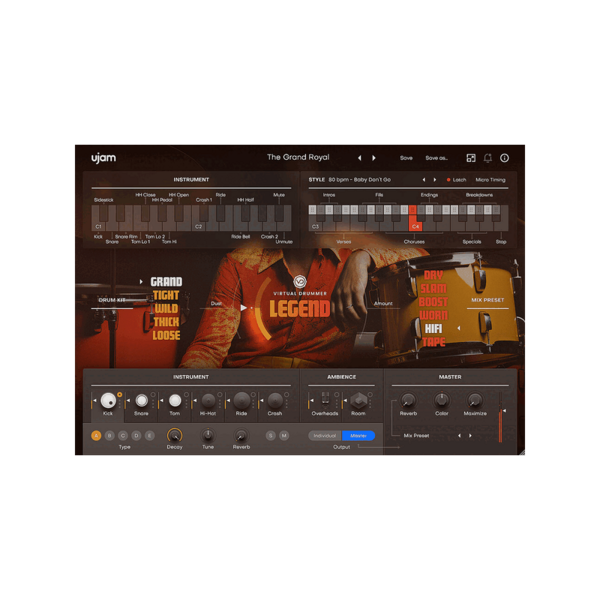The width and height of the screenshot is (600, 600).
Task: Select kick Type B
Action: coord(109,436)
